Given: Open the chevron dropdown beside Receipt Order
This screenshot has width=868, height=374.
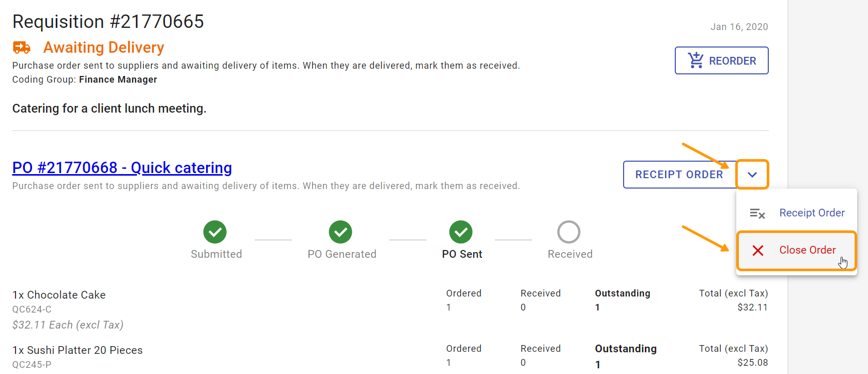Looking at the screenshot, I should [x=752, y=174].
